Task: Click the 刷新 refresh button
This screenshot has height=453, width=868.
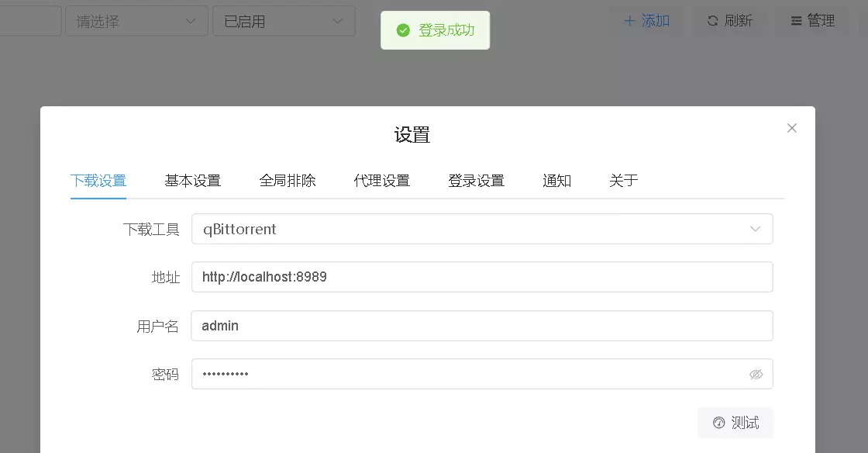Action: tap(729, 21)
